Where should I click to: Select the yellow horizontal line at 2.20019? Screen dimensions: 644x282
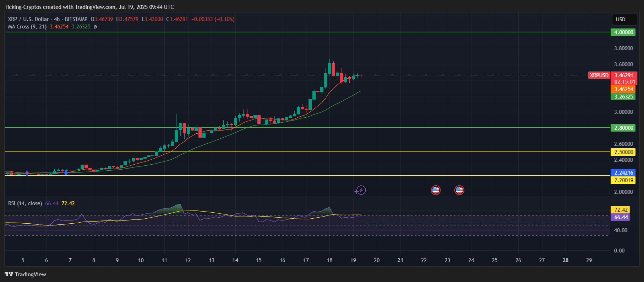click(307, 176)
